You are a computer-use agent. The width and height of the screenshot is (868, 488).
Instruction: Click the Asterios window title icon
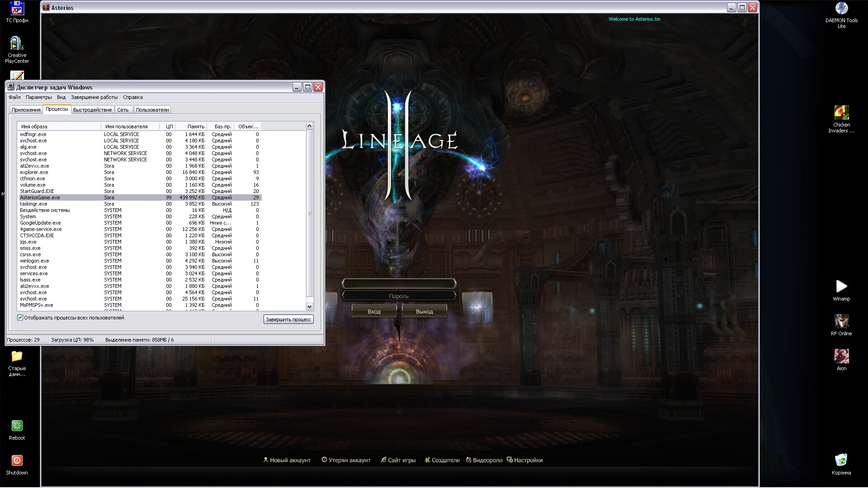(46, 7)
